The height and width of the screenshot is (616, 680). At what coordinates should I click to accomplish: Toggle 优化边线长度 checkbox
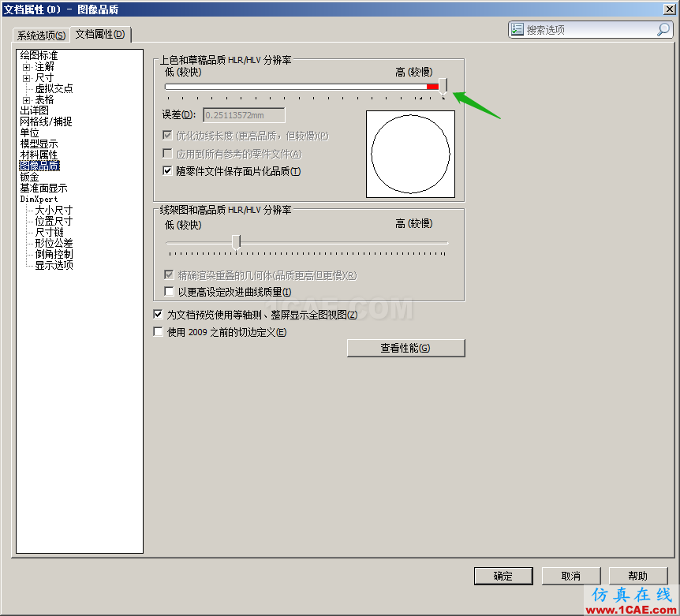(x=167, y=135)
